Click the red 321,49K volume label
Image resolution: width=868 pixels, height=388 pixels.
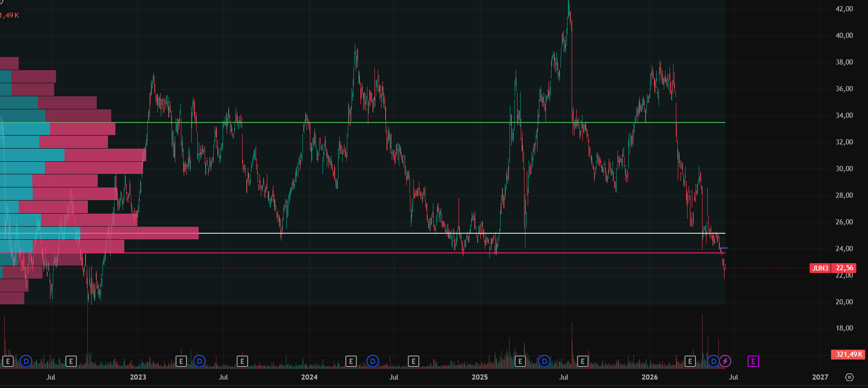(848, 354)
